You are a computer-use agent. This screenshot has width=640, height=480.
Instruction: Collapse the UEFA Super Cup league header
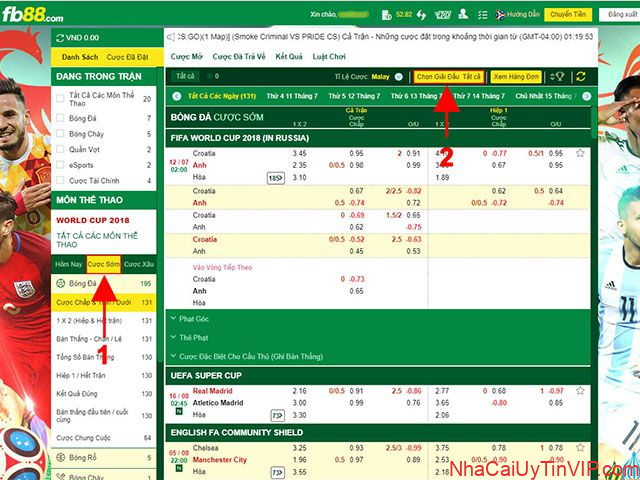click(378, 376)
